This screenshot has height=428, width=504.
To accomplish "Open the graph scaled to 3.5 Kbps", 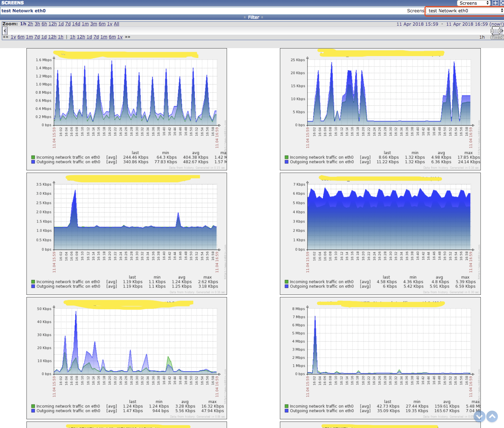I will [x=127, y=234].
